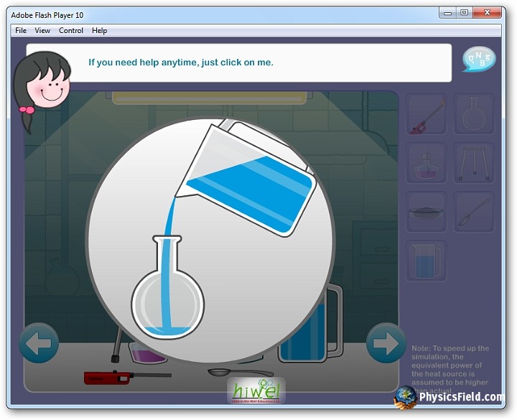Open the Help menu
The height and width of the screenshot is (420, 517).
click(100, 30)
